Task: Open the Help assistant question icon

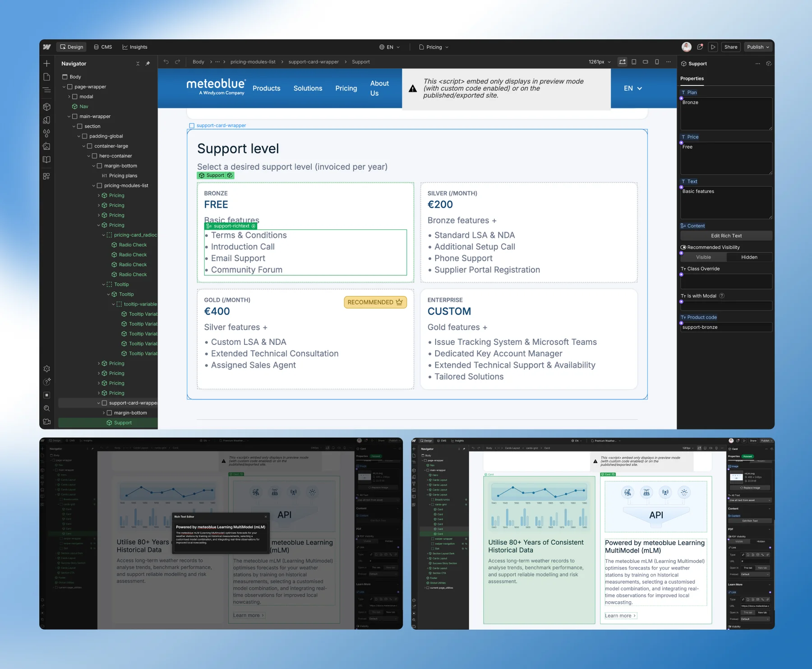Action: 47,382
